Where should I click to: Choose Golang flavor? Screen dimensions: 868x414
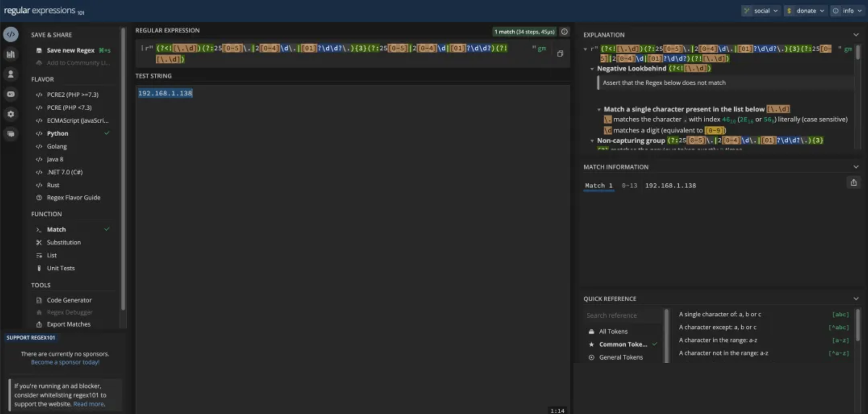(56, 146)
